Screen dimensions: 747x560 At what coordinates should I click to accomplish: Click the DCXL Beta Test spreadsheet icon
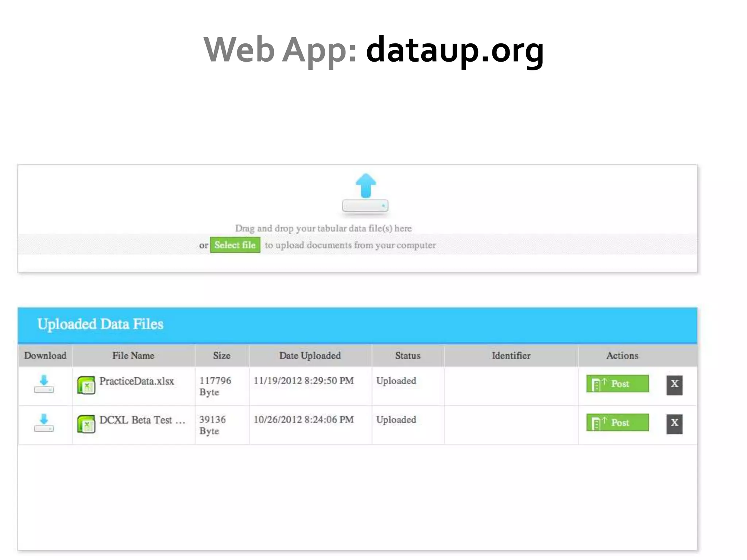pyautogui.click(x=86, y=424)
